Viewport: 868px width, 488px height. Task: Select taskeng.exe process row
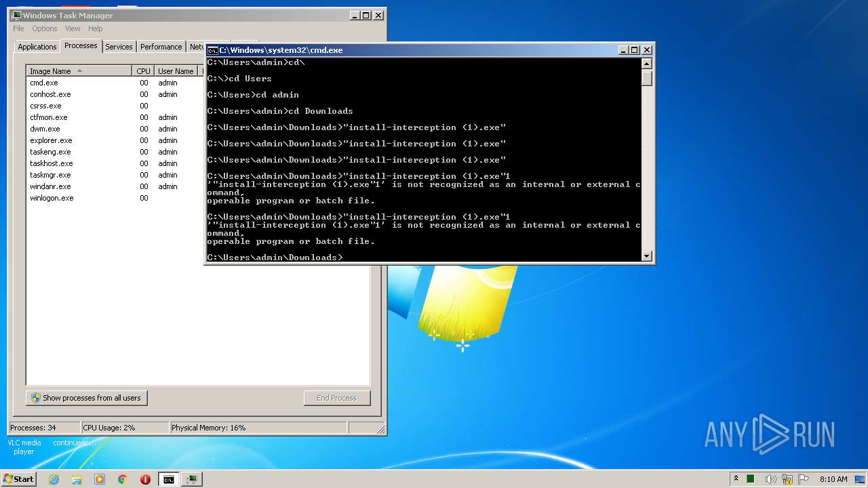tap(115, 152)
